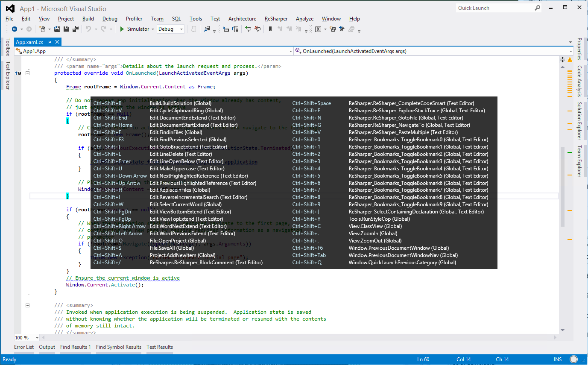
Task: Save the current file with Save icon
Action: (66, 29)
